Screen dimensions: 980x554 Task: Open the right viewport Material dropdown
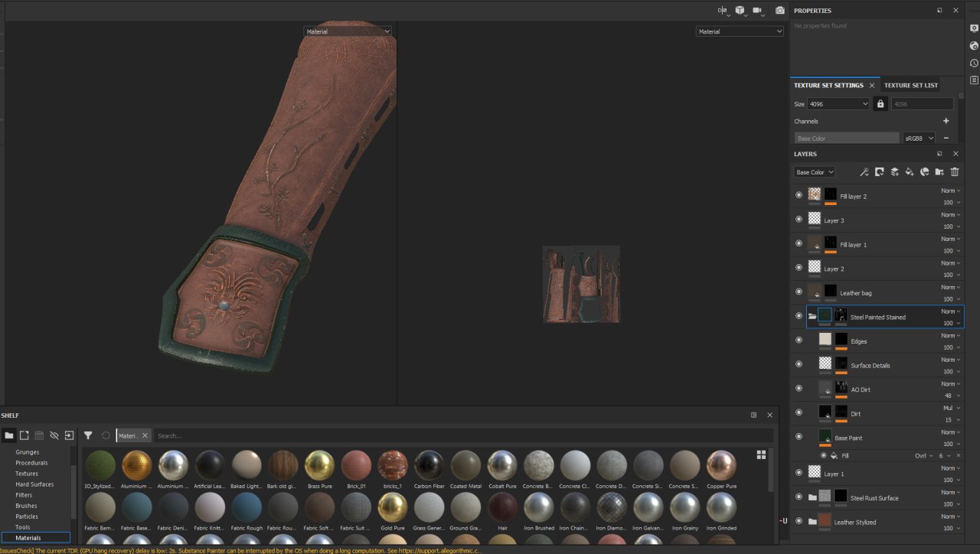[x=740, y=31]
